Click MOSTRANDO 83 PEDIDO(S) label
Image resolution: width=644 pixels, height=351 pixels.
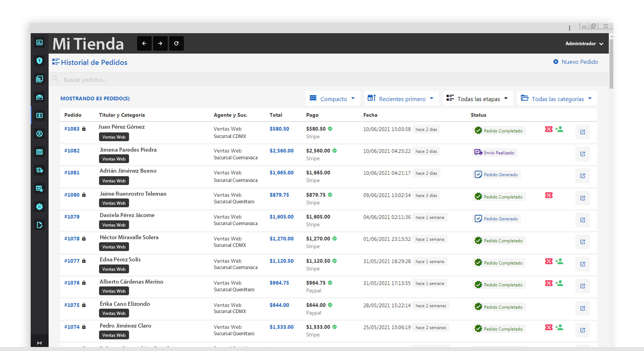[x=95, y=98]
